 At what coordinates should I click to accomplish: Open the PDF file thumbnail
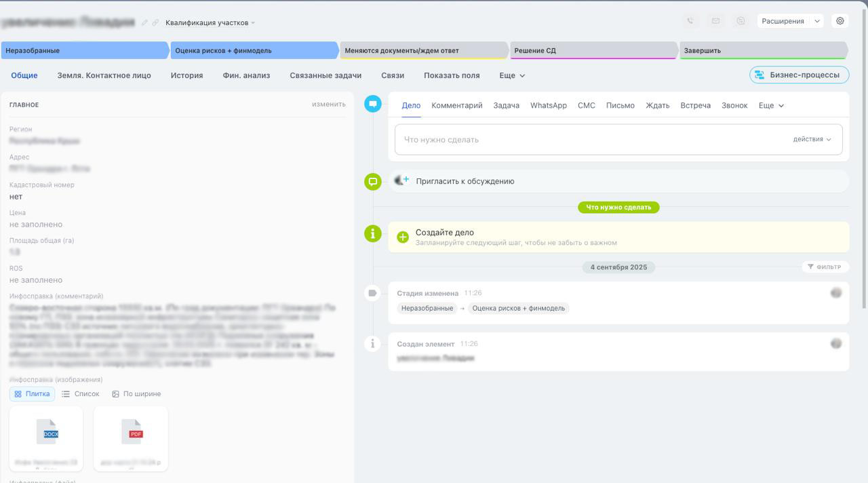[x=132, y=433]
